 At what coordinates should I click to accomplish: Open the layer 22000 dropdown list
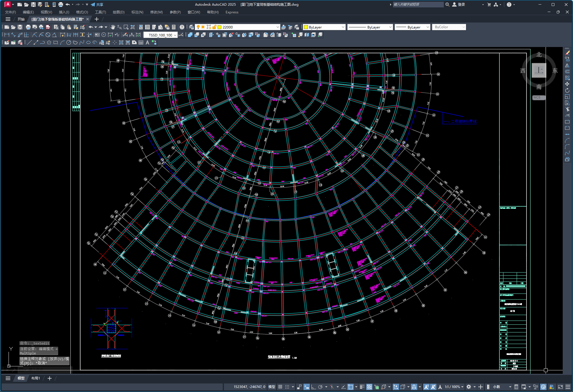coord(278,27)
